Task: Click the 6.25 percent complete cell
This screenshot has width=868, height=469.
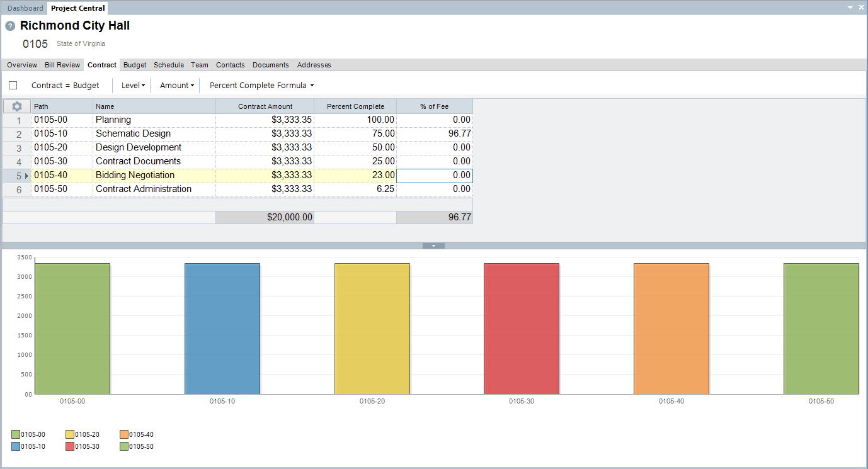Action: pyautogui.click(x=355, y=189)
